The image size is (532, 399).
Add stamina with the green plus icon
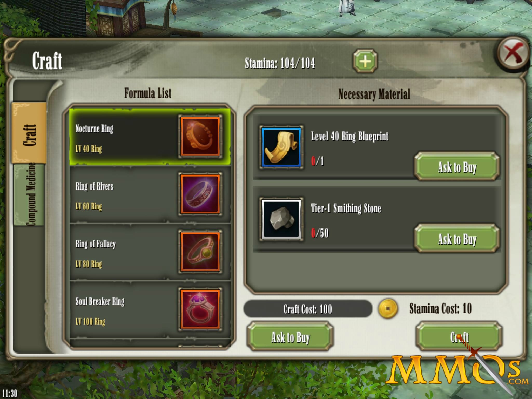point(365,61)
